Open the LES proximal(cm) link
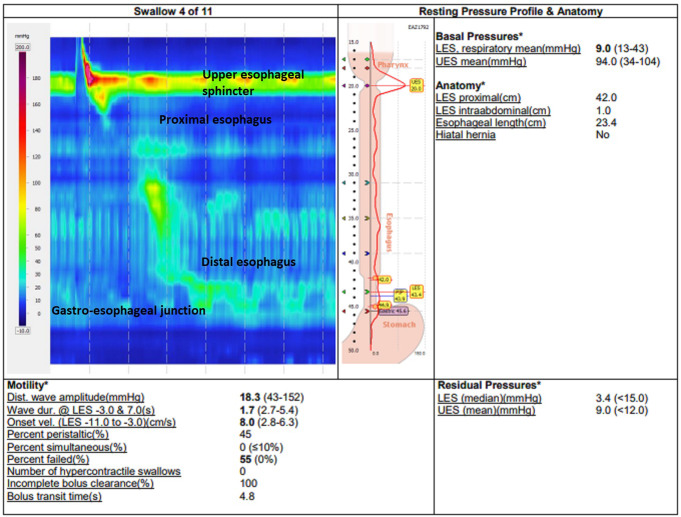 click(478, 98)
